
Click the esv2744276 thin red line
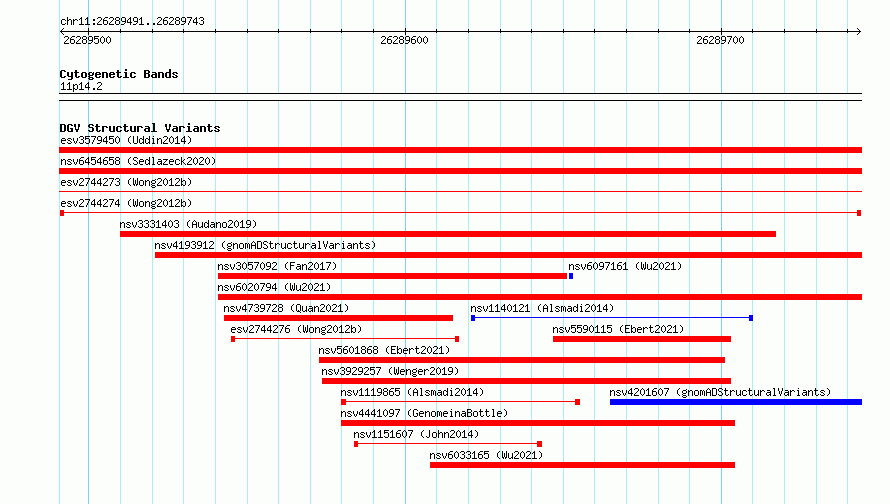click(x=345, y=339)
